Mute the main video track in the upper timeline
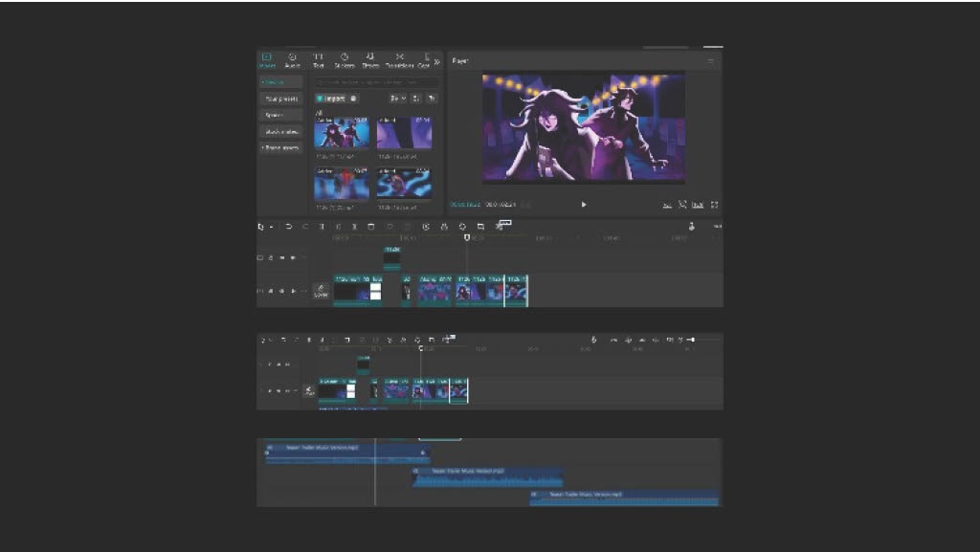The height and width of the screenshot is (552, 980). [293, 291]
